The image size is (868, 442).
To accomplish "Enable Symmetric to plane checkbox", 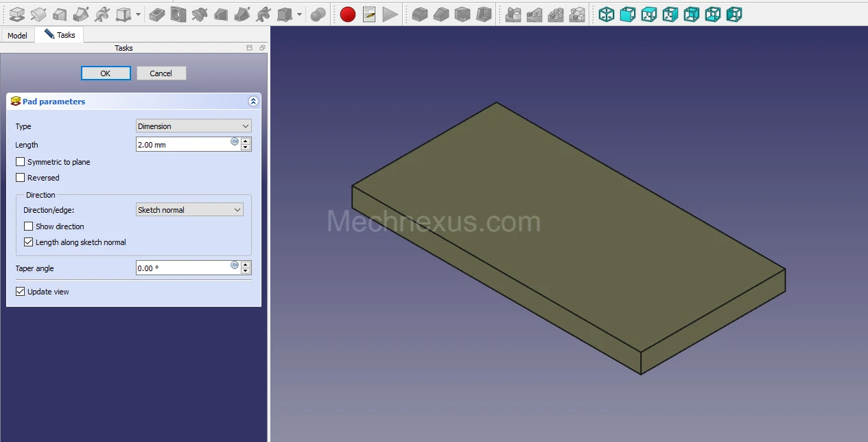I will 21,162.
